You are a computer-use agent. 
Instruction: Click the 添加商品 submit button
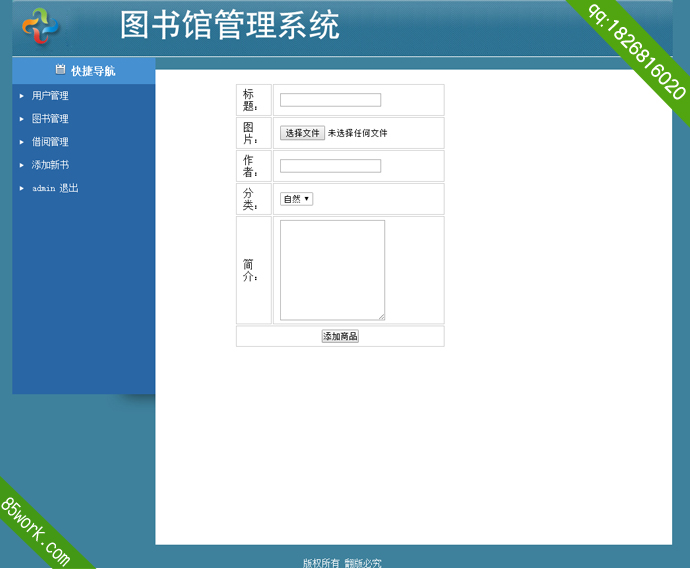click(340, 336)
